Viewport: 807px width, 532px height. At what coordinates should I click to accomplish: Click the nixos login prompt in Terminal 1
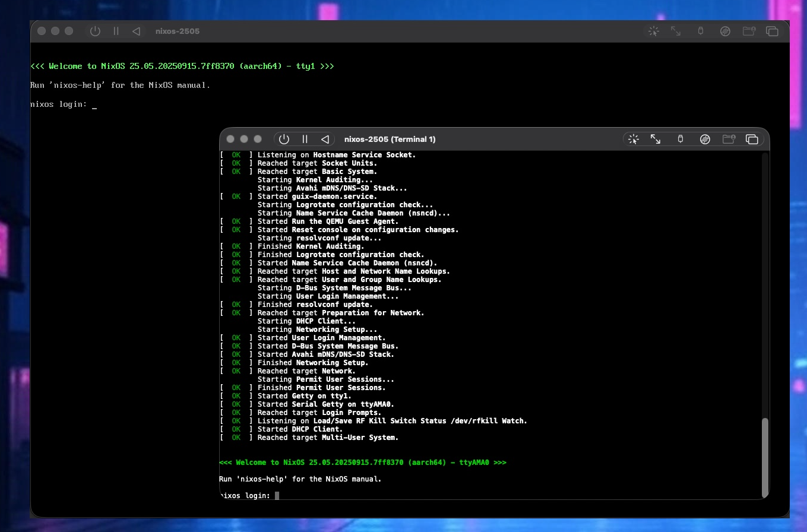click(249, 495)
